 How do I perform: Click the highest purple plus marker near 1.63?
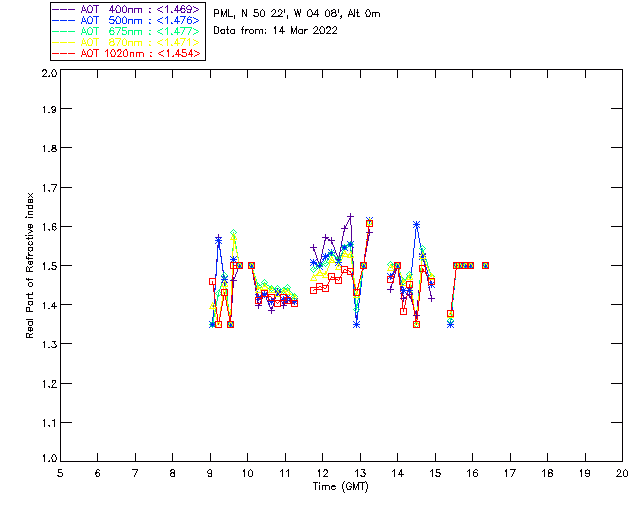[351, 216]
